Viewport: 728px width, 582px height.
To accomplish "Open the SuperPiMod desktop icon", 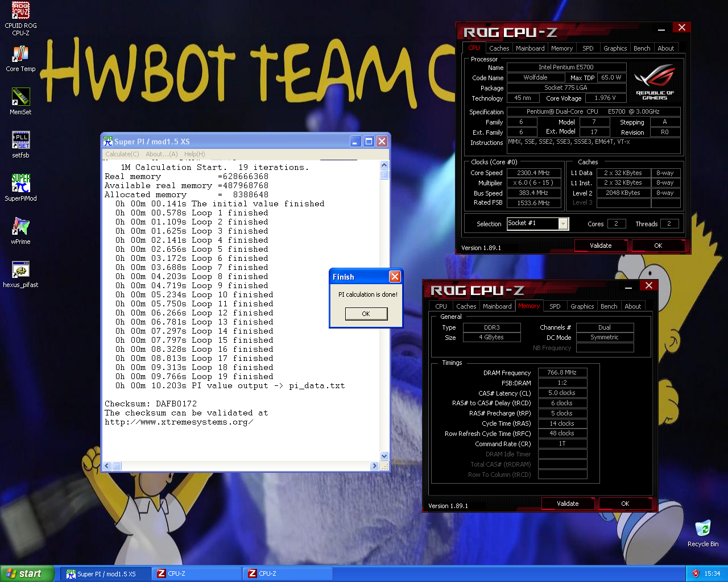I will point(20,188).
